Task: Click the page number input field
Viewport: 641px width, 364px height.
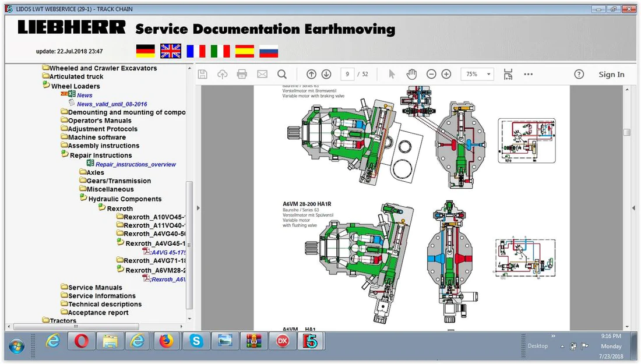Action: tap(347, 74)
